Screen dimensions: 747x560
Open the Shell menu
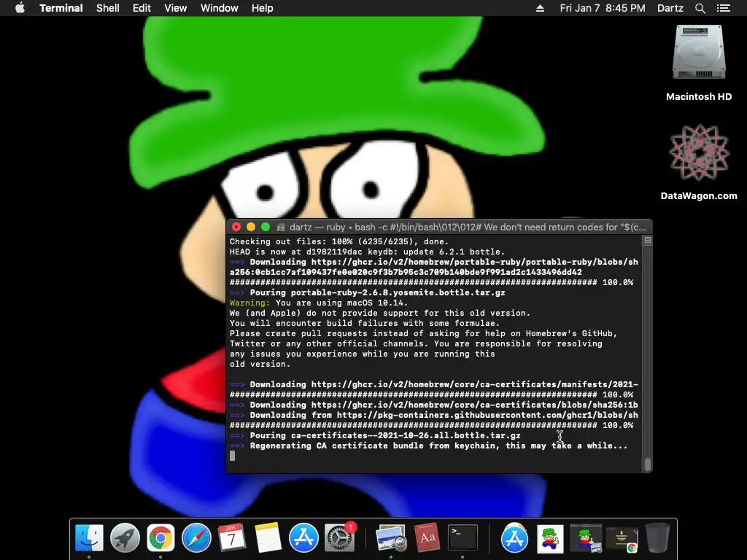point(108,8)
